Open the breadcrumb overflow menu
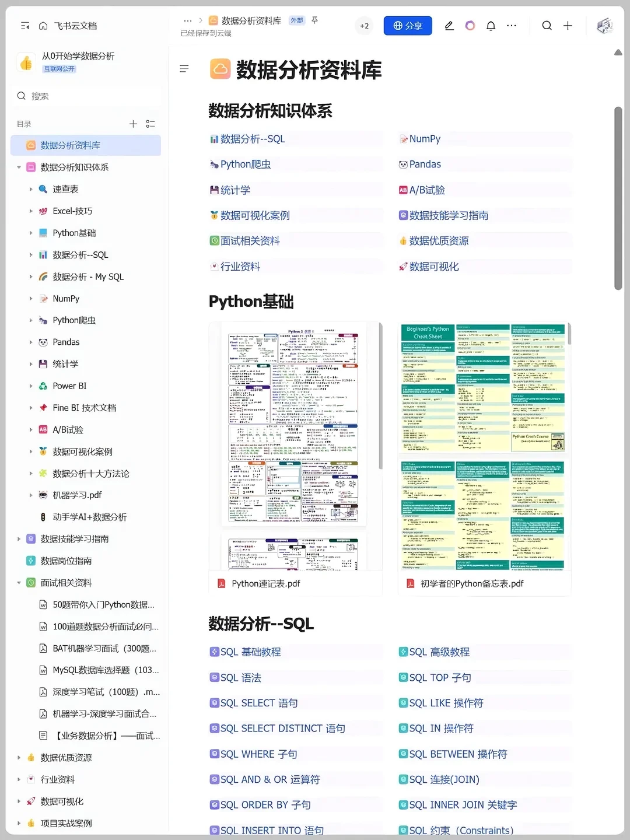The image size is (630, 840). click(x=187, y=20)
